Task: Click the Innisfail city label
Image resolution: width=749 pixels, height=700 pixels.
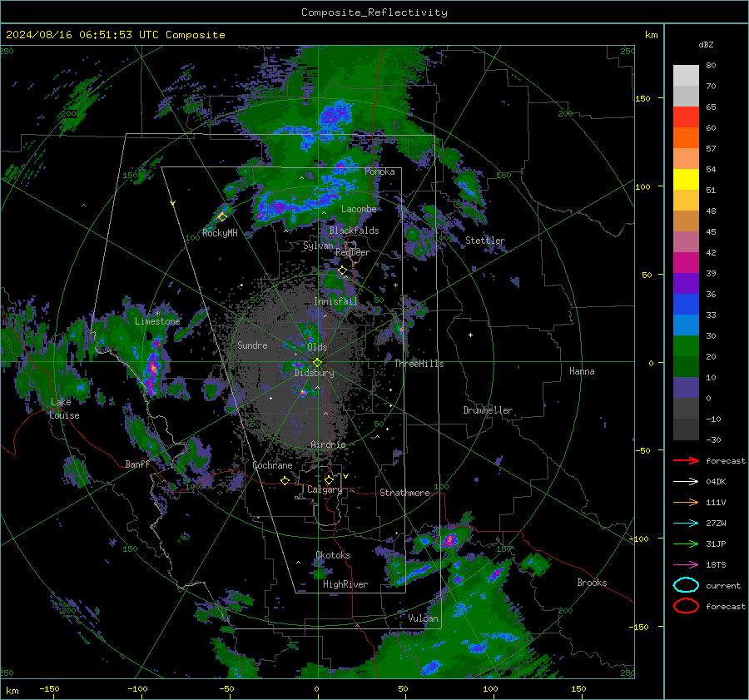Action: pos(335,301)
